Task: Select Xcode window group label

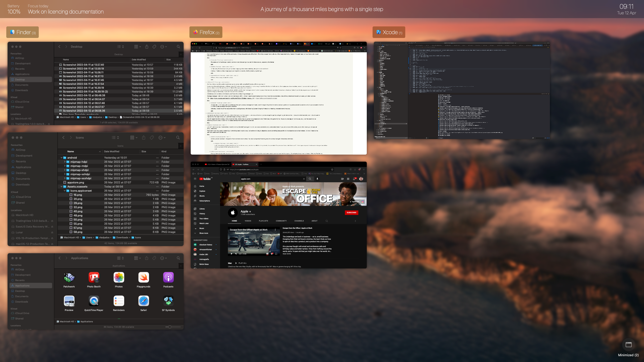Action: point(389,32)
